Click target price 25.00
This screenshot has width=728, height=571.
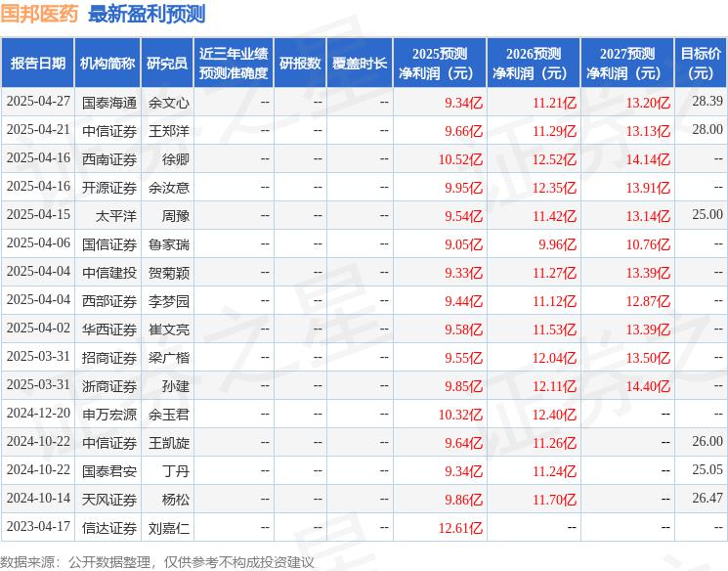(707, 215)
